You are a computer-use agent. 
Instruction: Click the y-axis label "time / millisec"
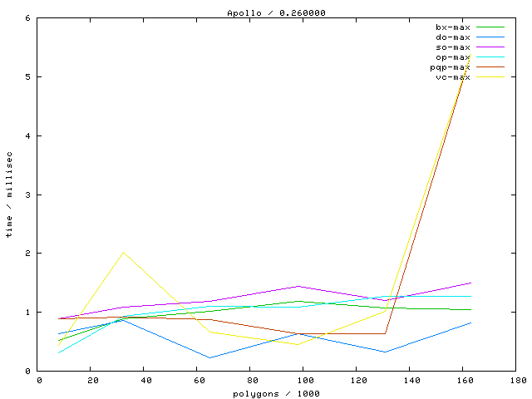pos(9,195)
